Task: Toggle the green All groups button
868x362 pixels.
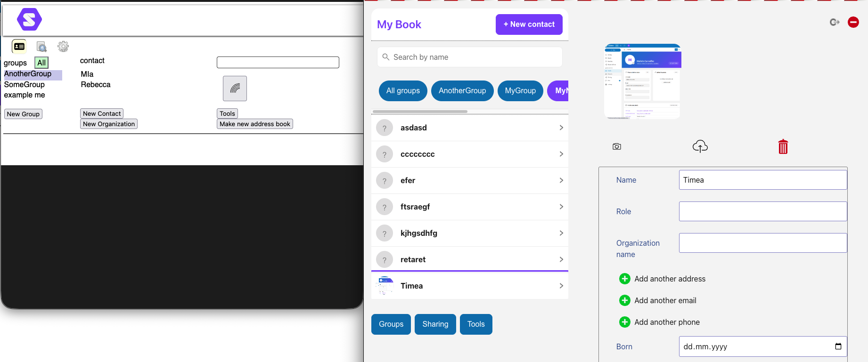Action: (x=41, y=63)
